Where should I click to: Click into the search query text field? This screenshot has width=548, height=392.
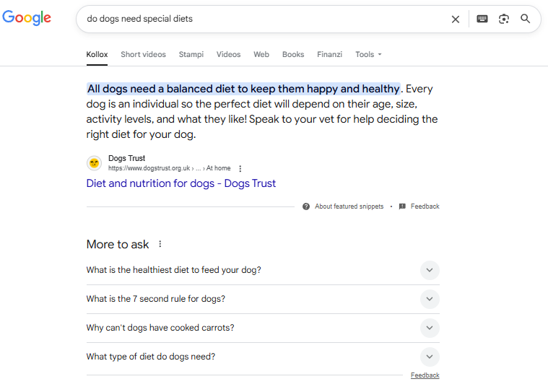click(260, 19)
